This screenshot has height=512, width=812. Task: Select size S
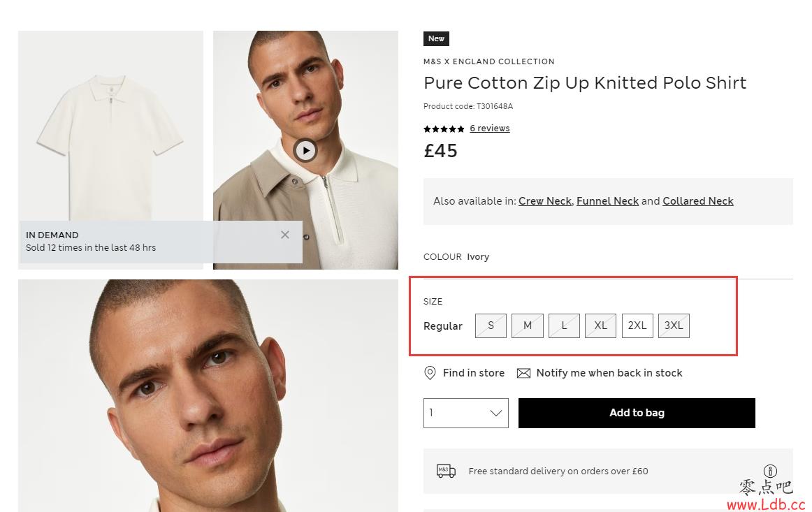[491, 326]
